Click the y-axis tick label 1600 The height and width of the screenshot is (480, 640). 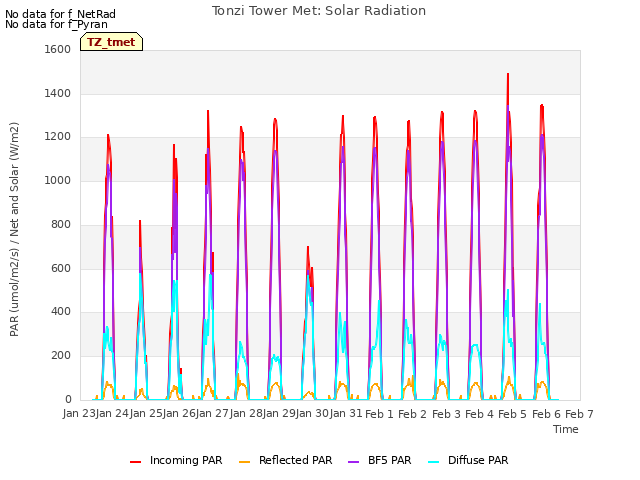pos(58,49)
